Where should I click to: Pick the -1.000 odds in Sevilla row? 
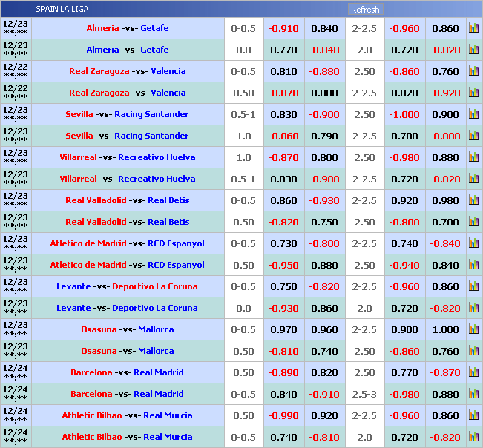coord(404,114)
